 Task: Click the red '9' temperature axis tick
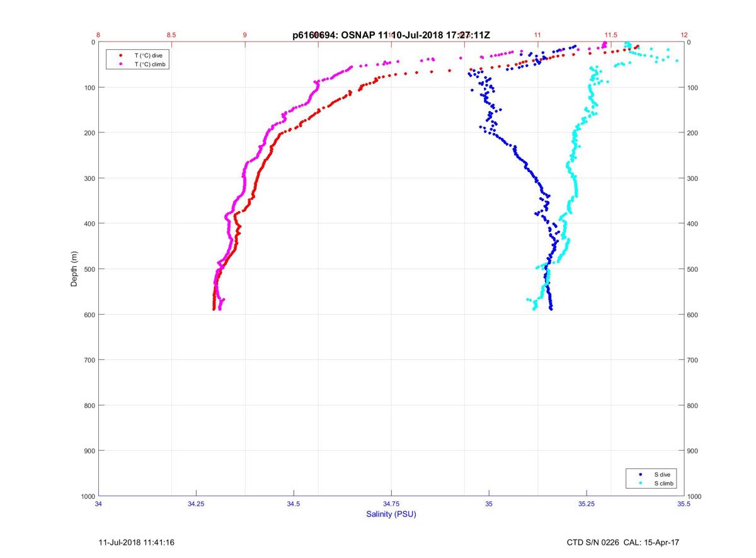245,35
